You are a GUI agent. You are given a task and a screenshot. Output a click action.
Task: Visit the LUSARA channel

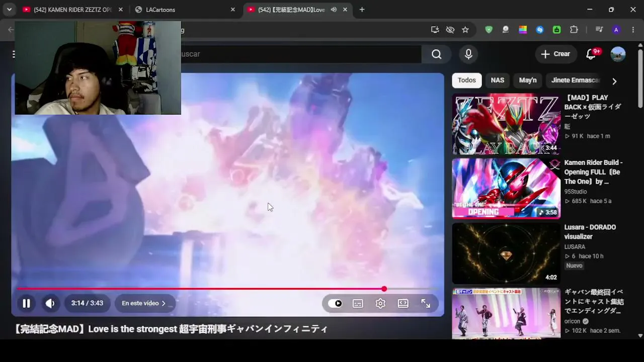[x=575, y=247]
